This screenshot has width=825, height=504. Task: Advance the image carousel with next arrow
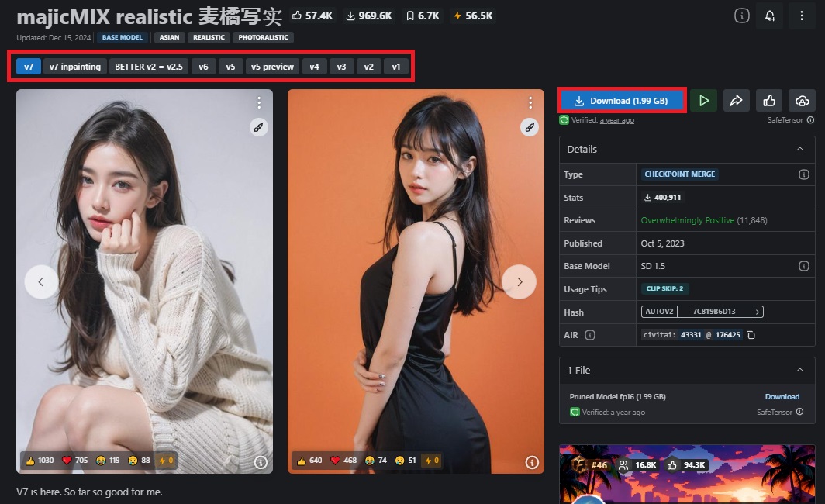(x=520, y=282)
